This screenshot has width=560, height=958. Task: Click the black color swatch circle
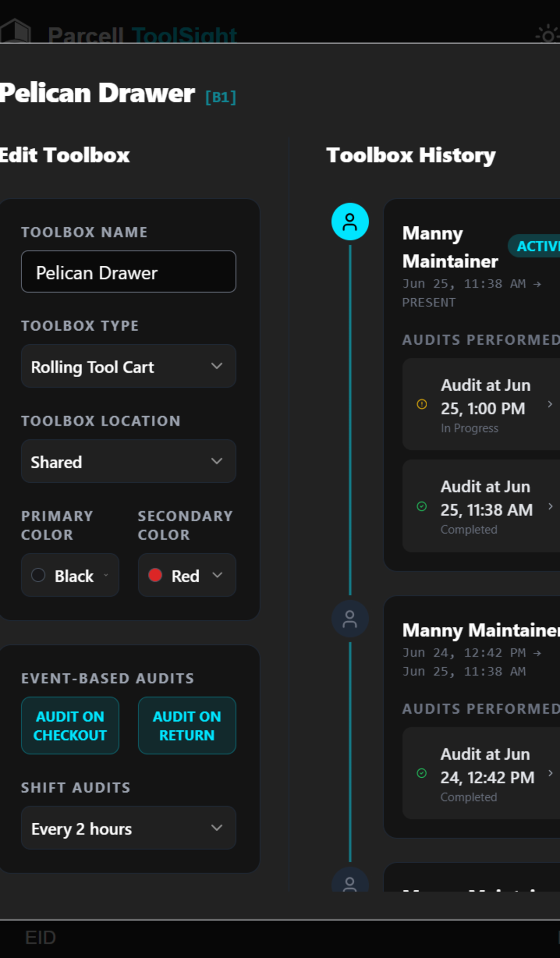click(38, 575)
